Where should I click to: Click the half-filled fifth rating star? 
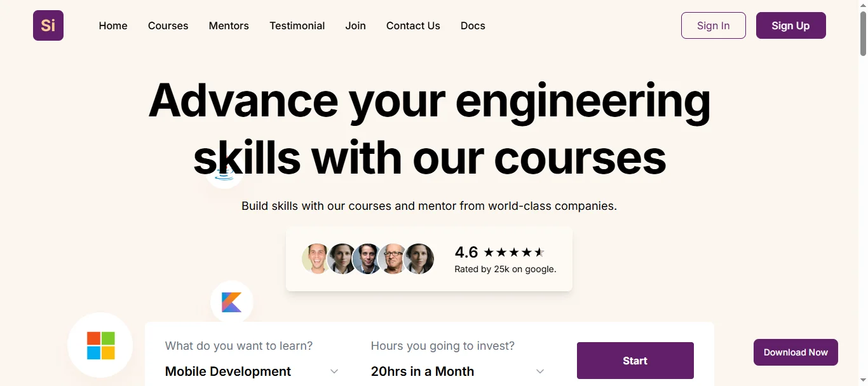click(539, 252)
